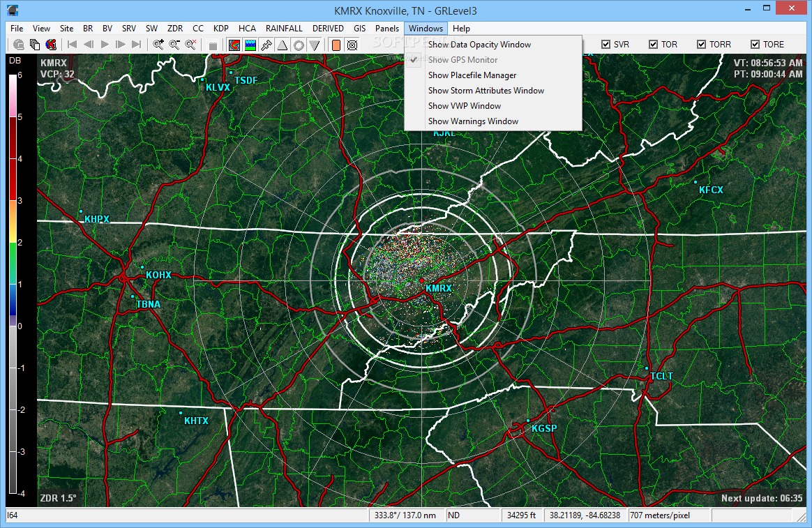This screenshot has width=812, height=528.
Task: Uncheck the TORE checkbox
Action: click(x=755, y=45)
